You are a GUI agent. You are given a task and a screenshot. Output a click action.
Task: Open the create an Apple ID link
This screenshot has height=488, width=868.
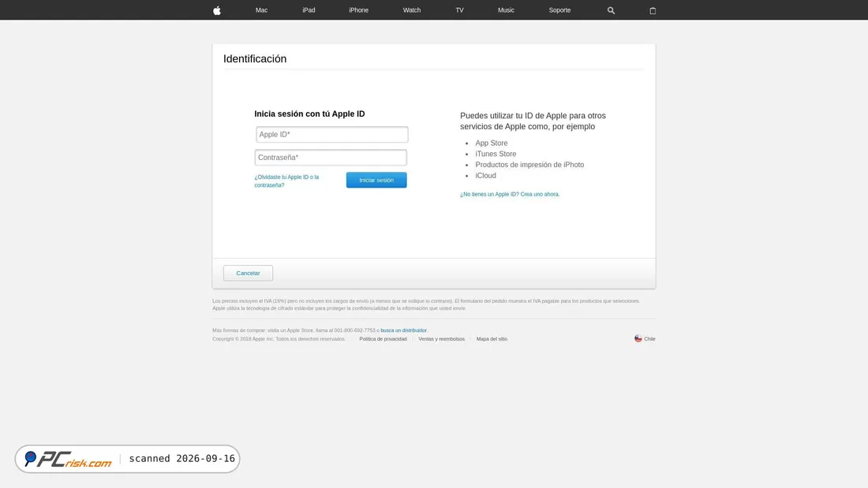point(510,194)
